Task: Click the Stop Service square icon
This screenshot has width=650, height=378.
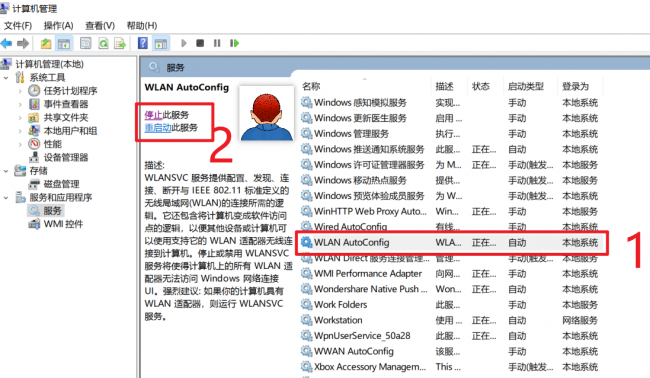Action: tap(200, 43)
